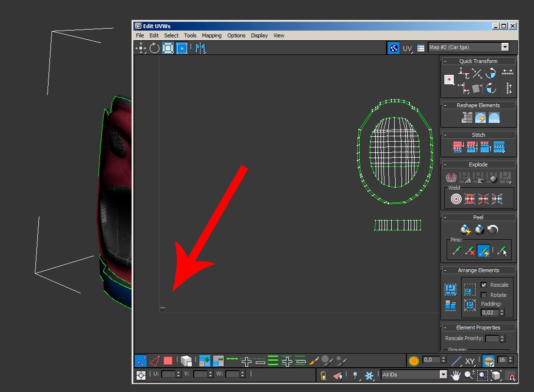Screen dimensions: 534x392
Task: Open the File menu
Action: coord(140,35)
